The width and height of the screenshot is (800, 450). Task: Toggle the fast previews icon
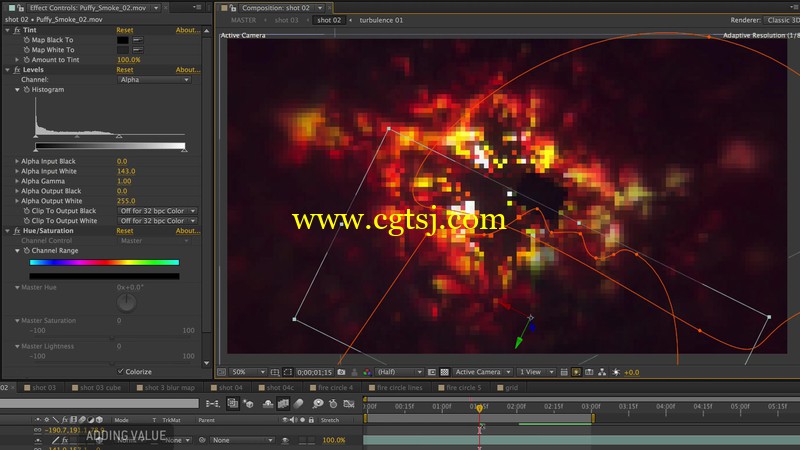pyautogui.click(x=576, y=372)
